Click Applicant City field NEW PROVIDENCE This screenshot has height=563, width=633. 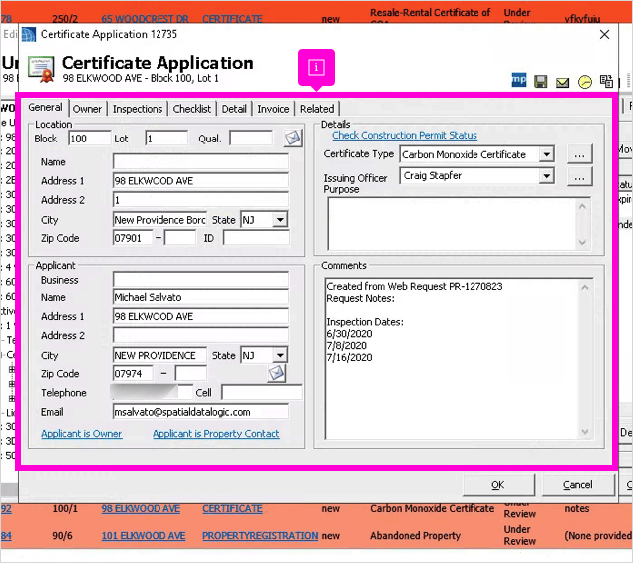pyautogui.click(x=160, y=356)
